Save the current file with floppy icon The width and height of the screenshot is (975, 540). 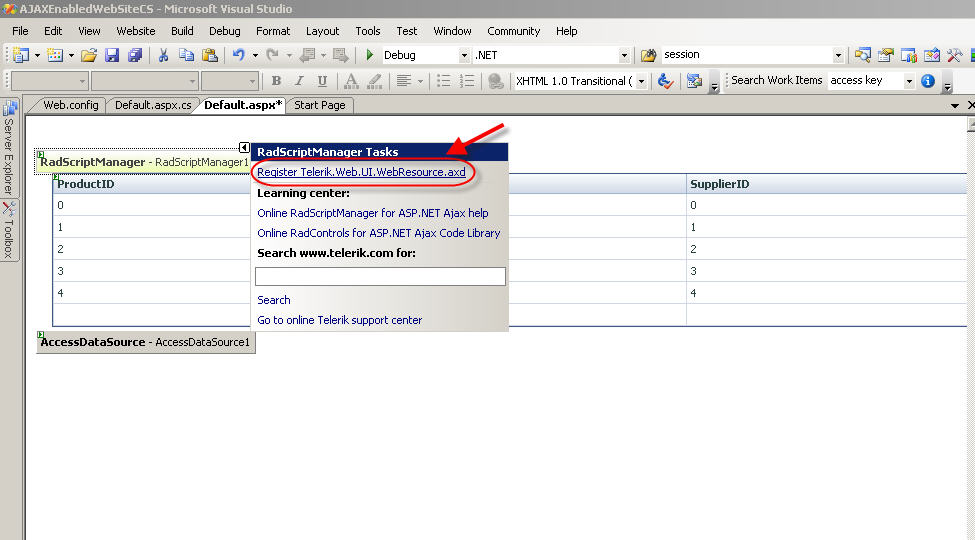112,55
